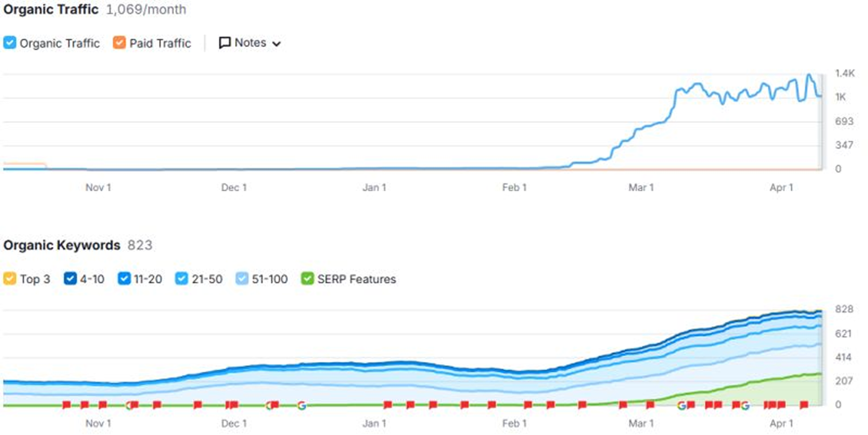Click Dec 1 on the keywords chart axis

point(234,423)
